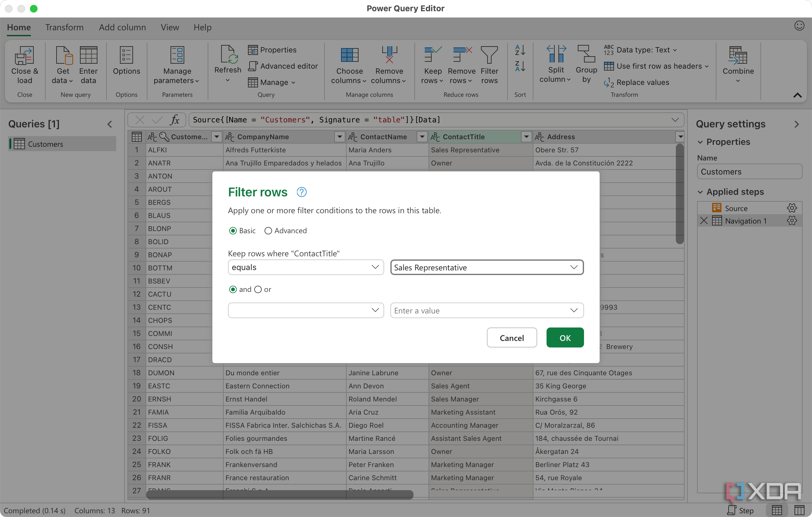The width and height of the screenshot is (812, 517).
Task: Open query Properties in ribbon
Action: click(x=272, y=50)
